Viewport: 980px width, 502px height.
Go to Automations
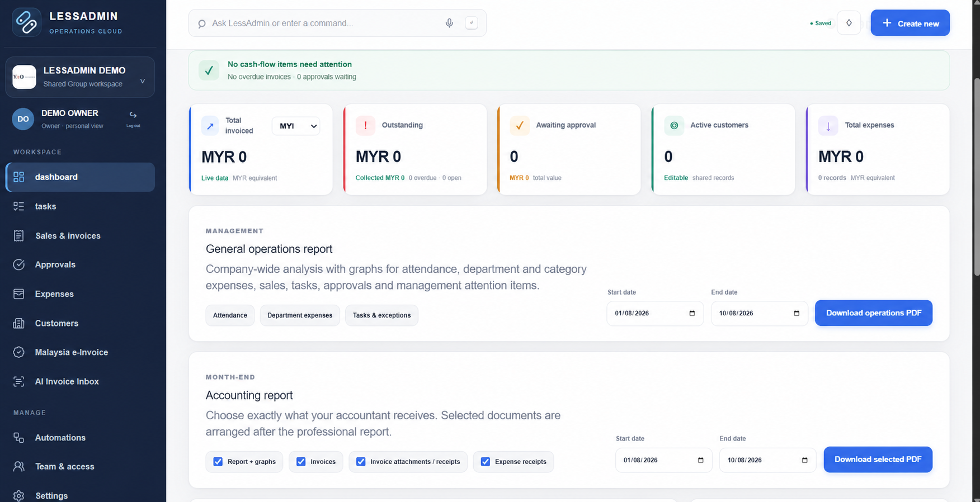pos(80,438)
